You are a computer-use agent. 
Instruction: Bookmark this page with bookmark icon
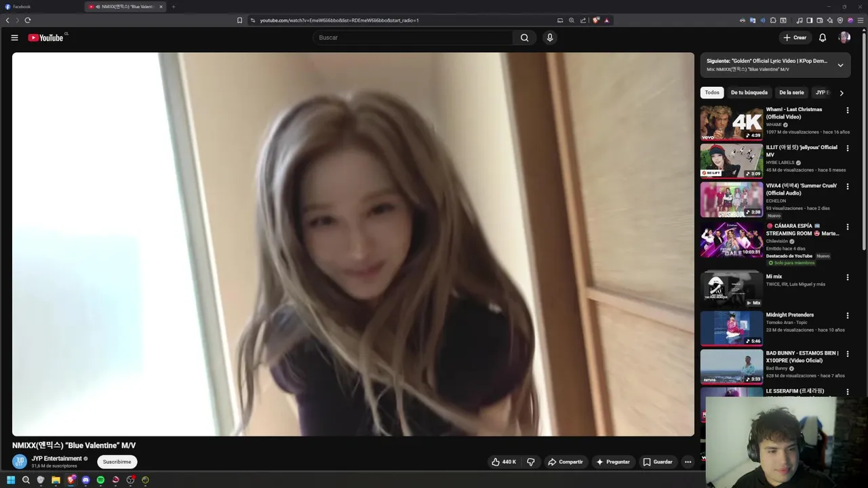tap(239, 20)
